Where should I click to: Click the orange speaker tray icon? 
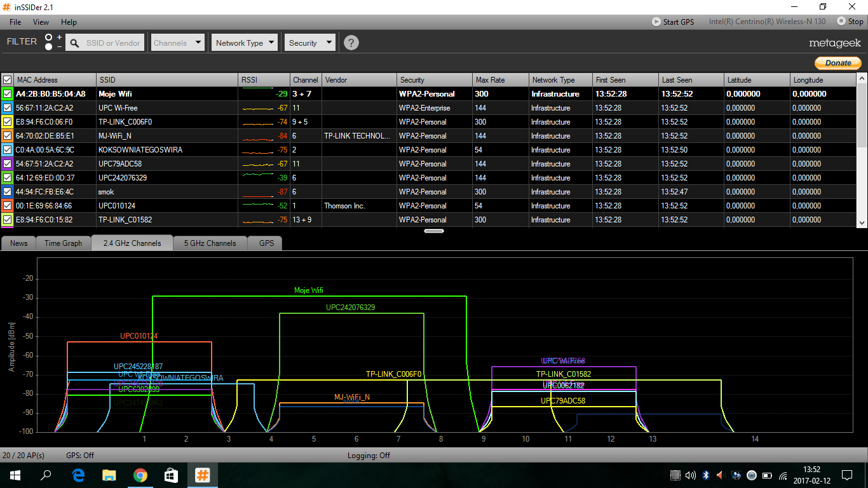720,475
